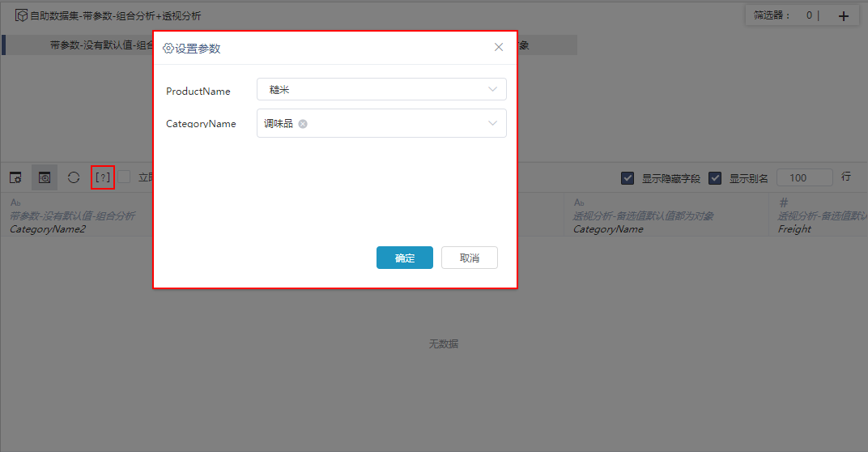Screen dimensions: 868x452
Task: Click the row count field showing 100
Action: pyautogui.click(x=804, y=178)
